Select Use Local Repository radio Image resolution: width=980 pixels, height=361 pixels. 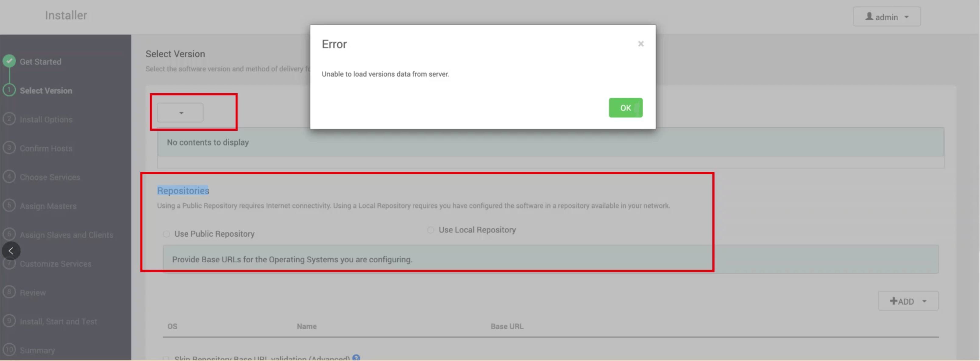(430, 230)
